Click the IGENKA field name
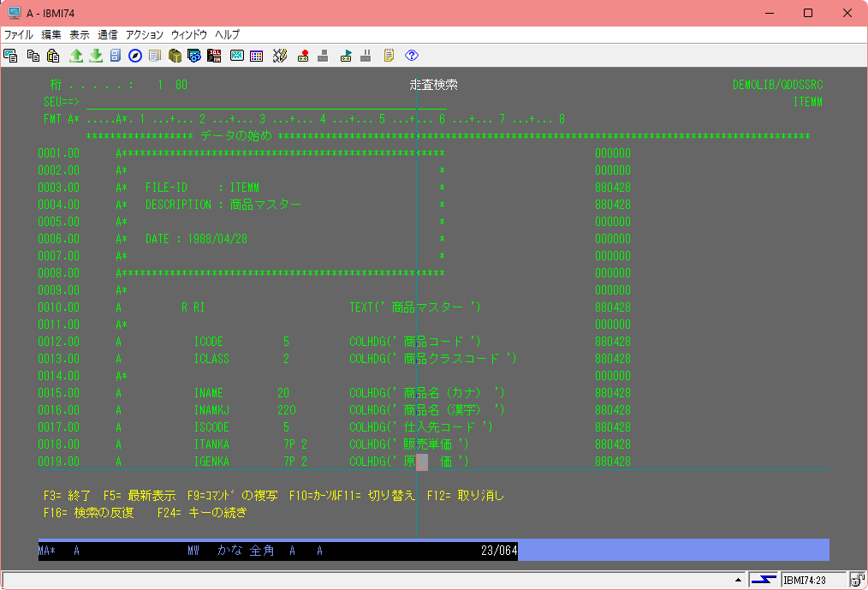Screen dimensions: 868x590 (211, 462)
